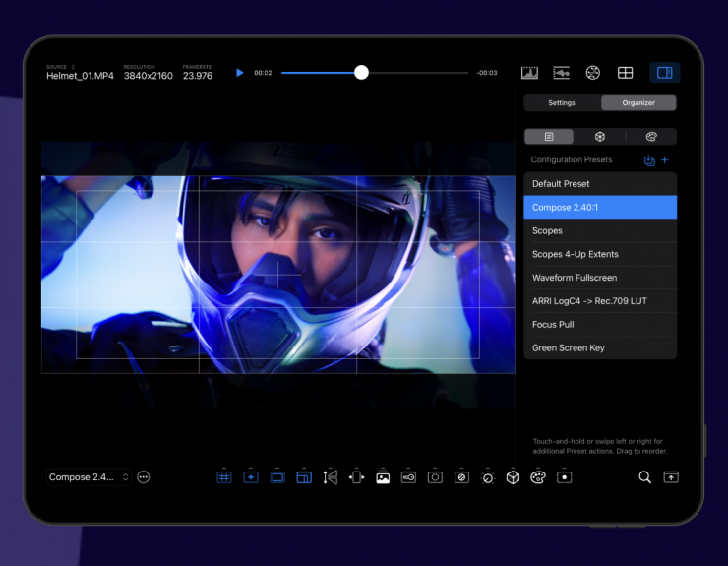
Task: Click the magnifier search icon
Action: coord(644,477)
